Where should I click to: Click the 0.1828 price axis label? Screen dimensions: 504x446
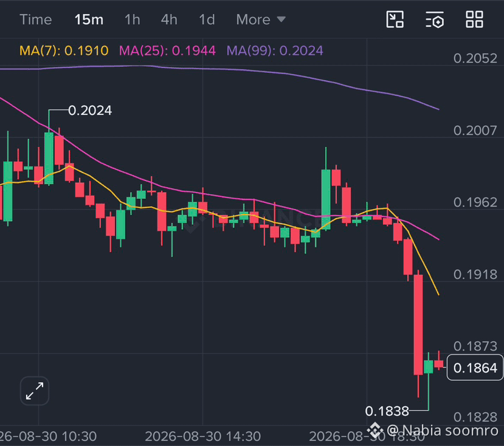tap(475, 417)
